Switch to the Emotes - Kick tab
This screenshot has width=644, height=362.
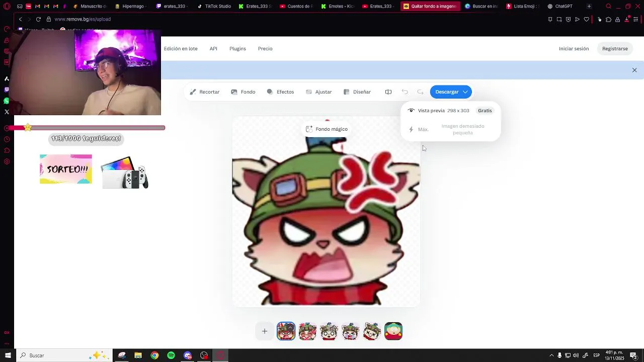pyautogui.click(x=338, y=7)
